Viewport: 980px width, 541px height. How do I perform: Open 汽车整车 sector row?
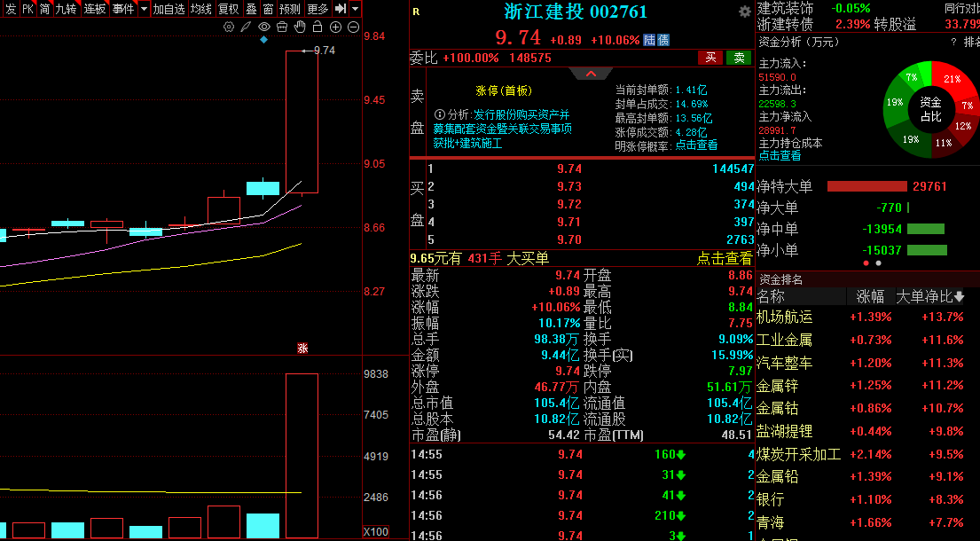coord(867,363)
